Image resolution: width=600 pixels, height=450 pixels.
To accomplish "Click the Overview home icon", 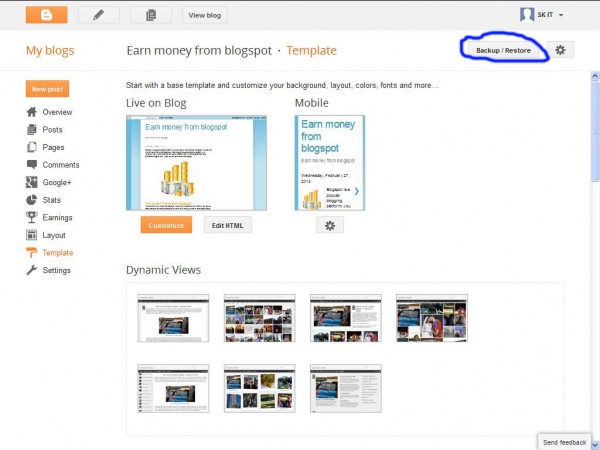I will pyautogui.click(x=32, y=112).
